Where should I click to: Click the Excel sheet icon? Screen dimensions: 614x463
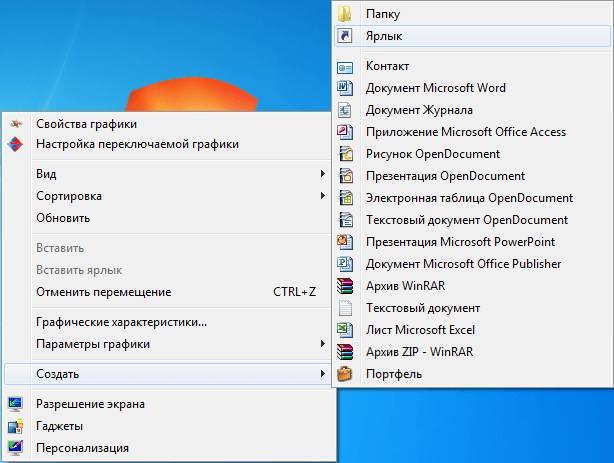coord(345,330)
